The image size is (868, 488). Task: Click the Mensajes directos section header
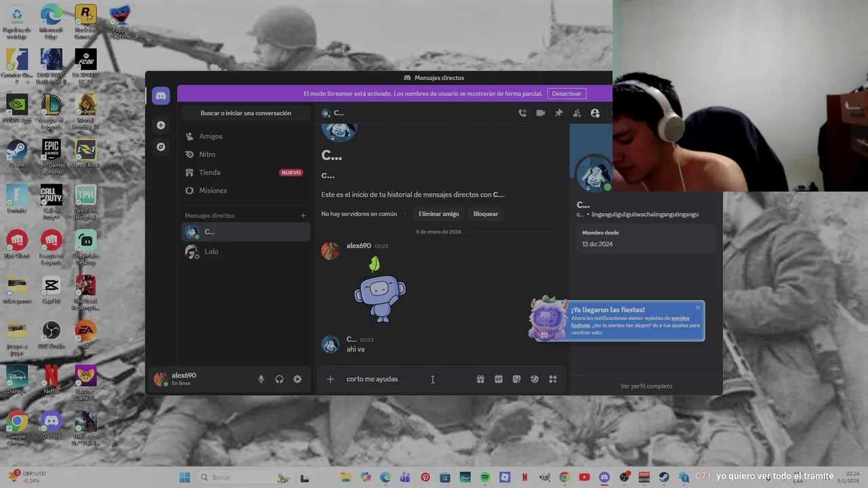(210, 216)
